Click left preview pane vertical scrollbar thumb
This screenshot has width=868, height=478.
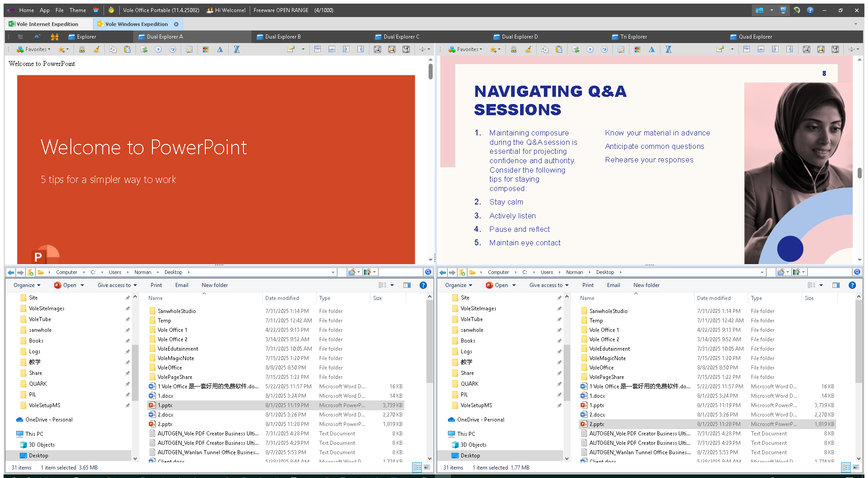[x=430, y=71]
